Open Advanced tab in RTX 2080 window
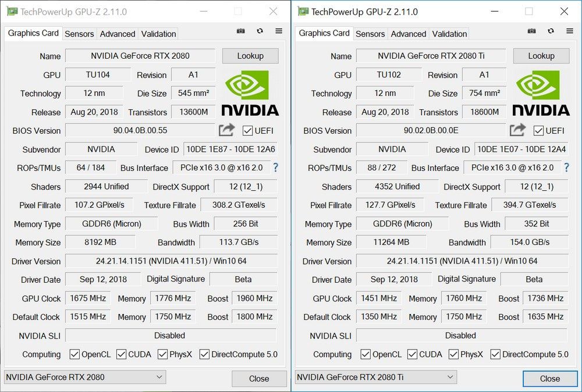The height and width of the screenshot is (392, 582). coord(118,34)
